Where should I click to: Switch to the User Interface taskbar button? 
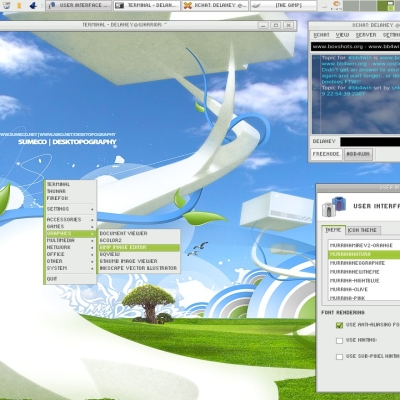(x=78, y=5)
